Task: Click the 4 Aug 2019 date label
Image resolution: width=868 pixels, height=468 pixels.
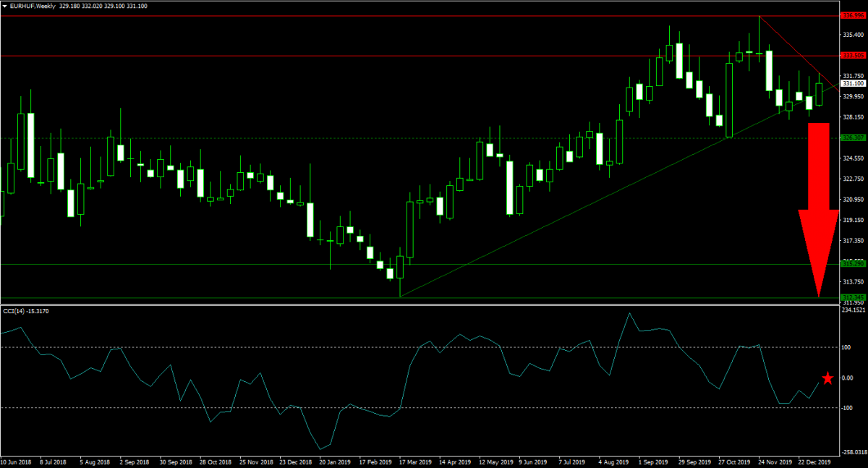Action: pyautogui.click(x=613, y=461)
